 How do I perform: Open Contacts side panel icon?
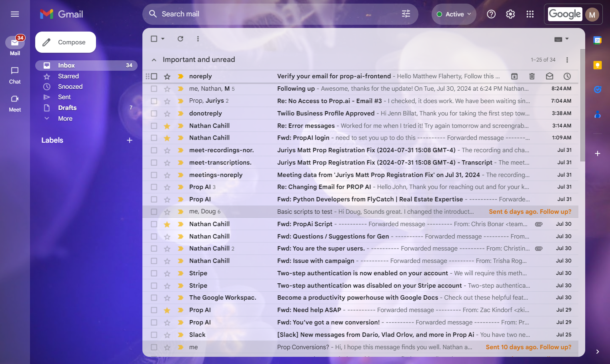598,115
